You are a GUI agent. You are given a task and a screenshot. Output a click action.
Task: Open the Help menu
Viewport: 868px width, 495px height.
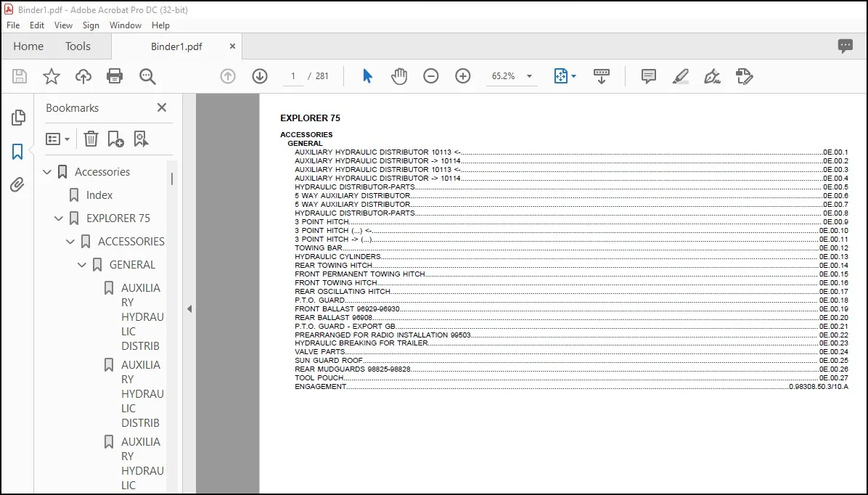coord(160,25)
